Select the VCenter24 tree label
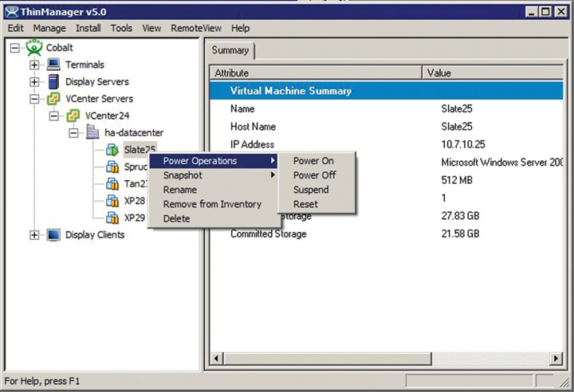This screenshot has height=392, width=574. pyautogui.click(x=107, y=116)
